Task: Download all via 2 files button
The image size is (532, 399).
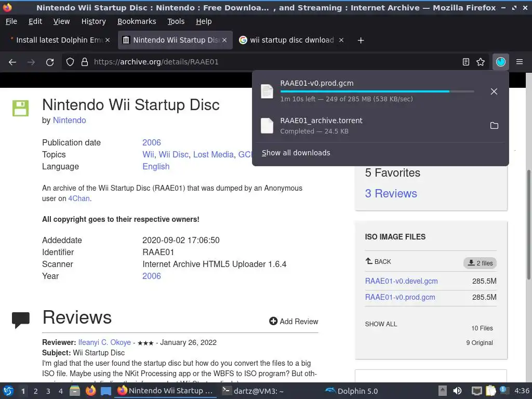Action: [480, 263]
